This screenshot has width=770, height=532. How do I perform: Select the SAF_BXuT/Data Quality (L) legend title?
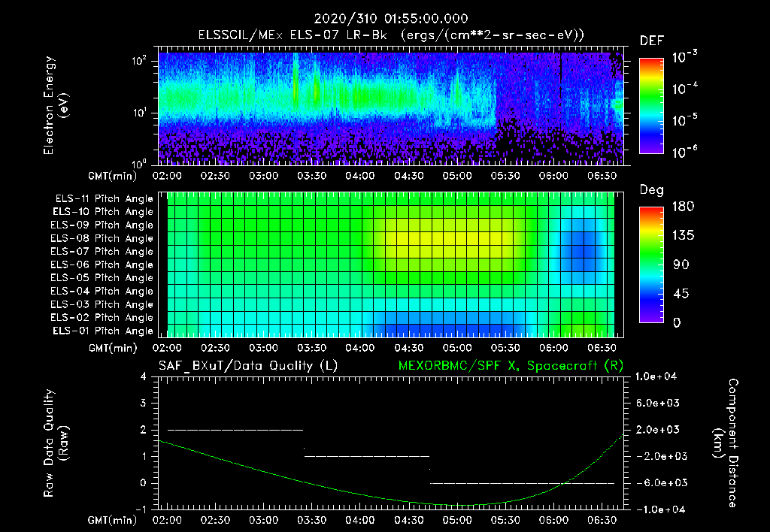pyautogui.click(x=248, y=366)
